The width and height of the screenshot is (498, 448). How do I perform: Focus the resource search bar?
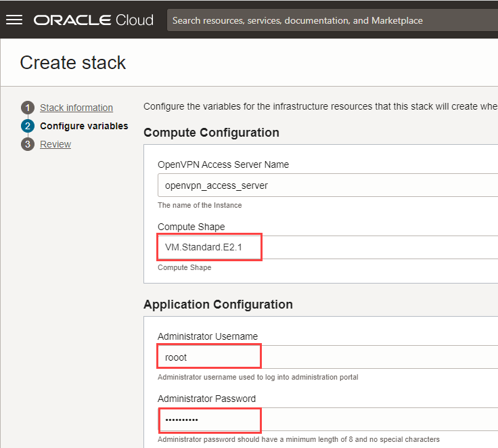(332, 20)
